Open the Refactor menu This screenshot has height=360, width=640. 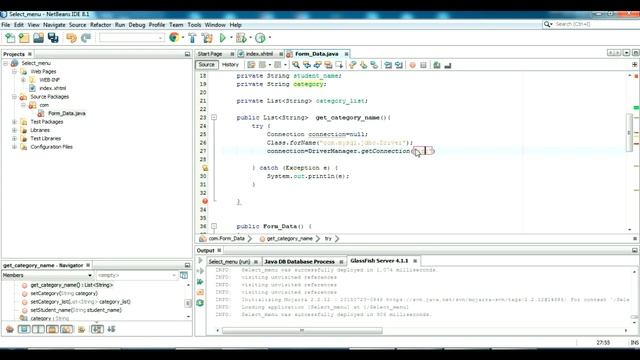[100, 25]
